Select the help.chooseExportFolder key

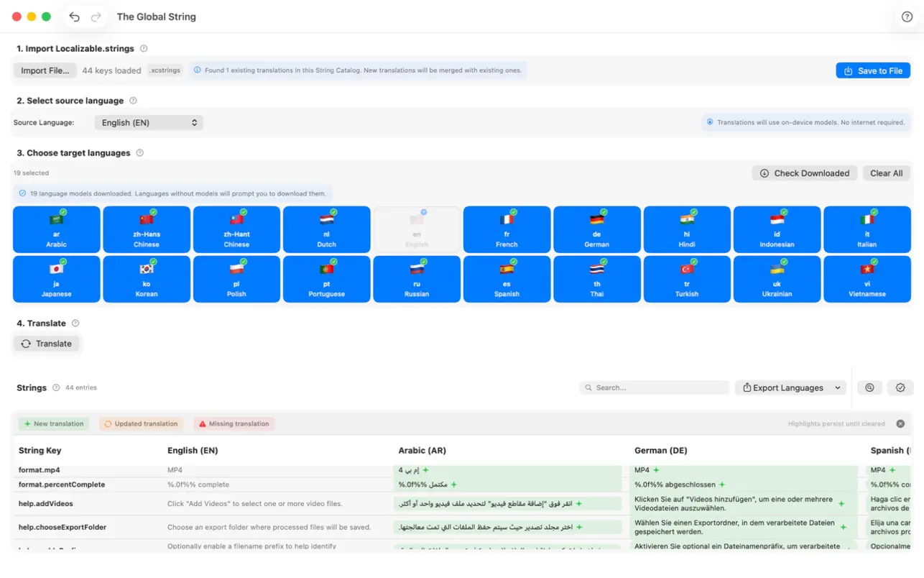(63, 527)
